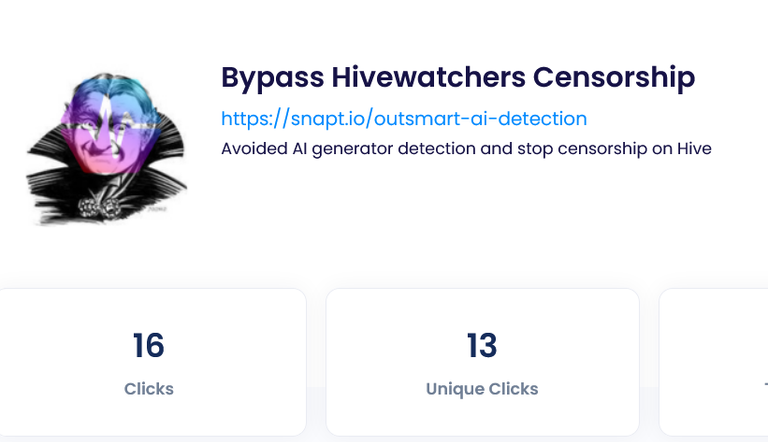Click the 13 unique clicks number

click(482, 345)
